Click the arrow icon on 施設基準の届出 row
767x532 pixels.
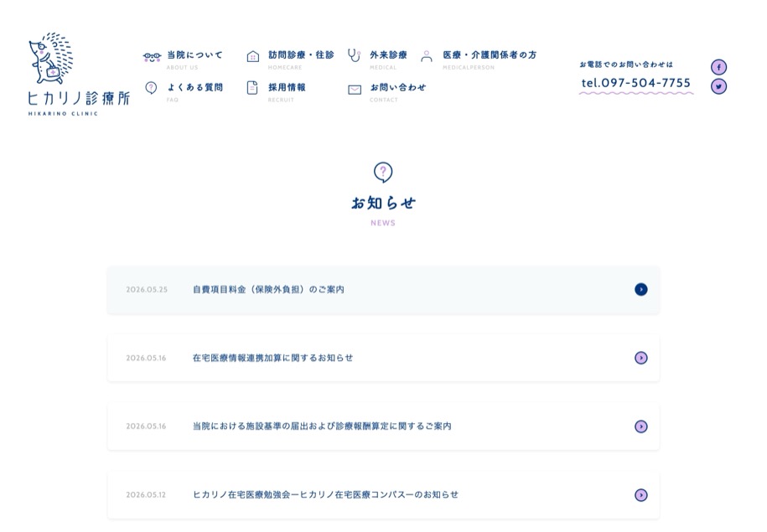(640, 426)
